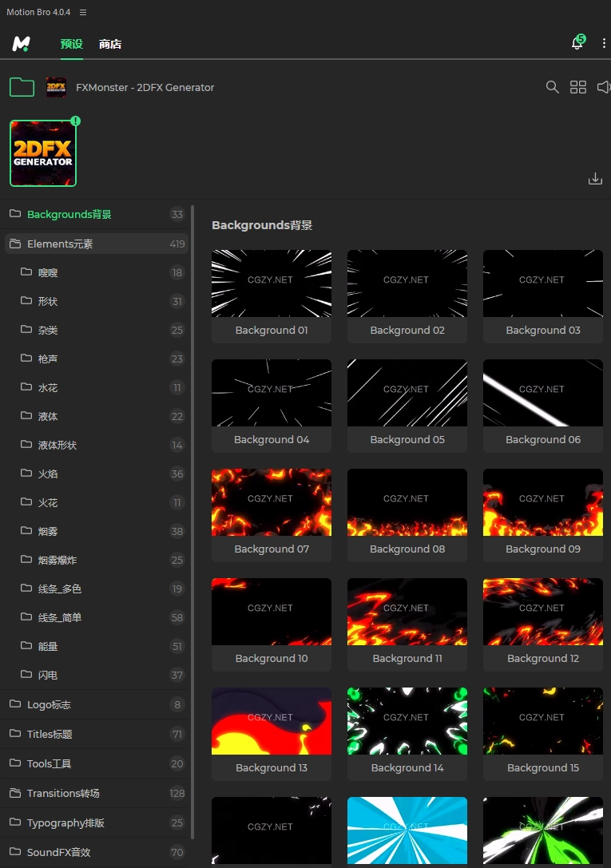This screenshot has width=611, height=868.
Task: Select the Background 01 preset
Action: click(x=272, y=296)
